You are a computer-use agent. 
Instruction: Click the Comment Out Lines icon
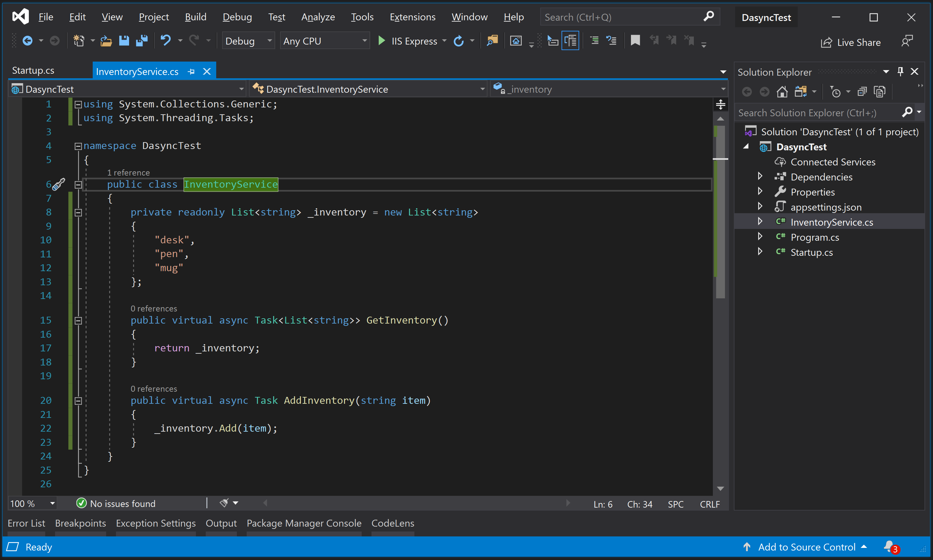(x=595, y=40)
